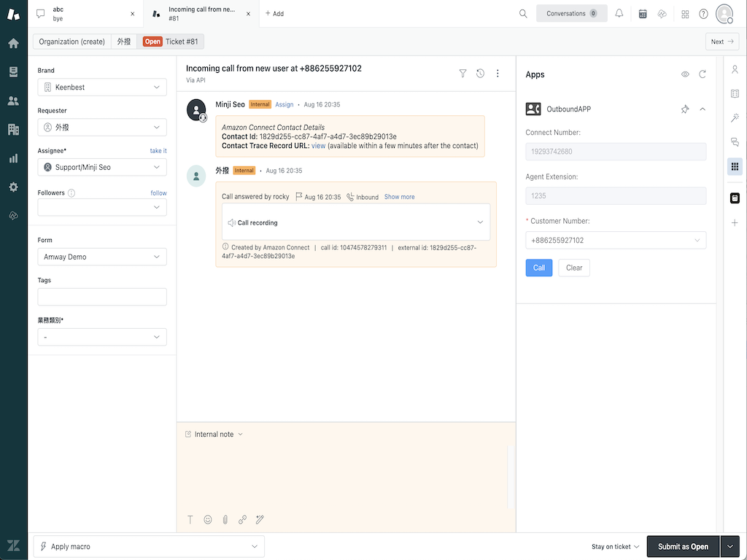The image size is (747, 560).
Task: Open Customer Number dropdown
Action: click(616, 240)
